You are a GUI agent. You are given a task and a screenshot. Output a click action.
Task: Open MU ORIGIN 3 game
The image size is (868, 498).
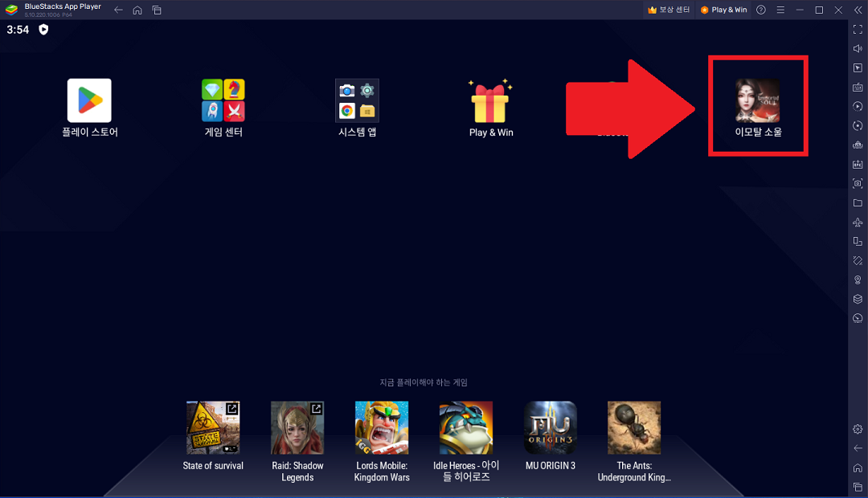(551, 428)
